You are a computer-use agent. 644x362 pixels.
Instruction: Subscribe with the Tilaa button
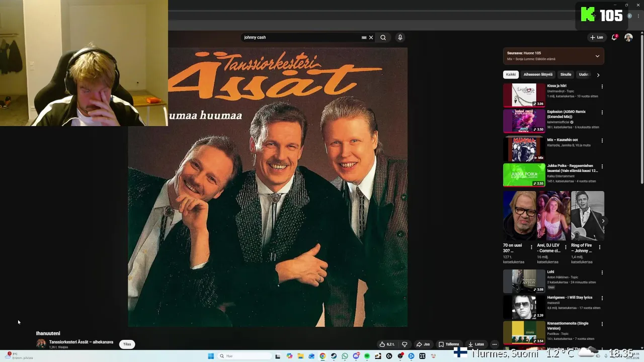click(x=127, y=344)
